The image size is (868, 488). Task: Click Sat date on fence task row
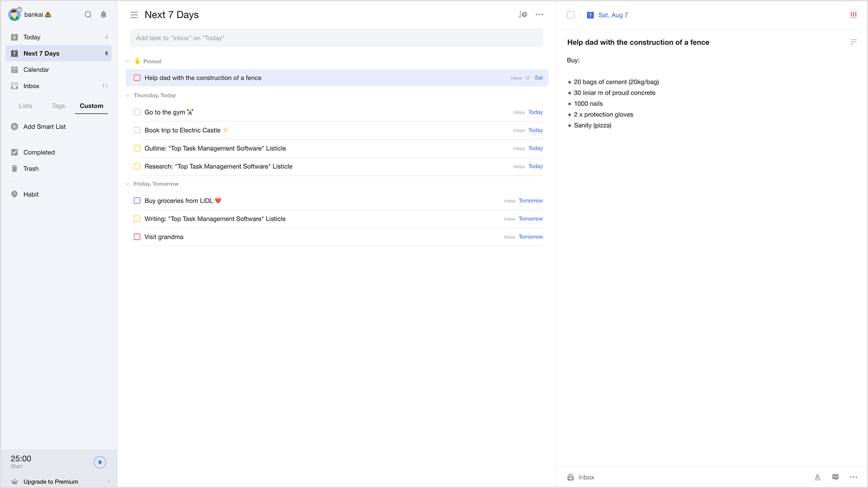(x=539, y=78)
